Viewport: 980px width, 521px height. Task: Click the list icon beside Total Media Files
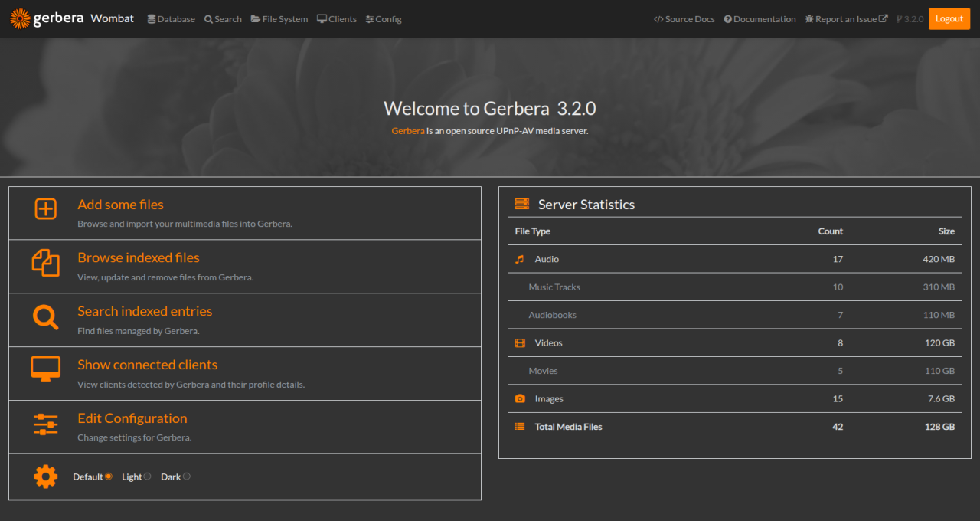pos(520,427)
